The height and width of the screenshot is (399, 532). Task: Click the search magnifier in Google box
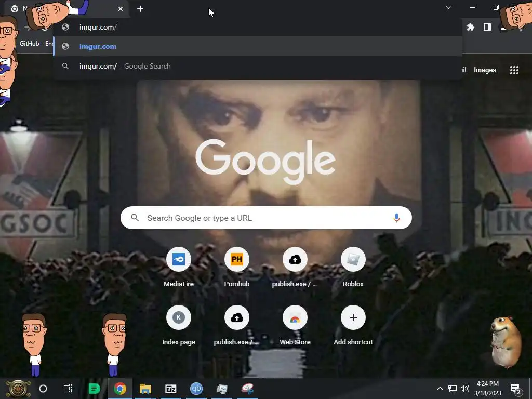tap(135, 218)
